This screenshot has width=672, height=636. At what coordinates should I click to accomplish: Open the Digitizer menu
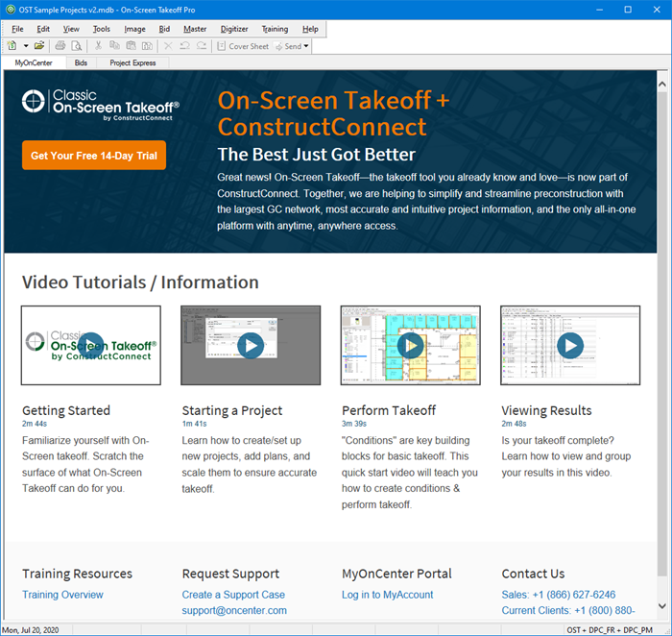tap(234, 29)
